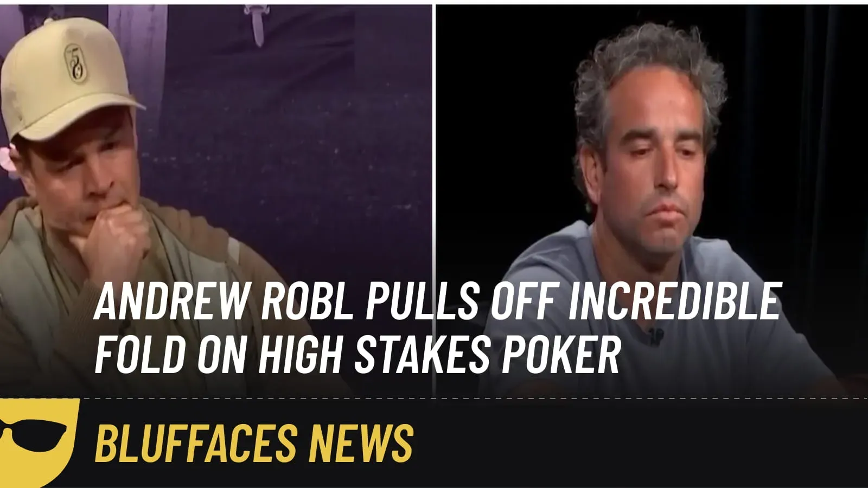This screenshot has width=868, height=488.
Task: Click the dark banner right of BLUFFACES NEWS
Action: pyautogui.click(x=640, y=444)
